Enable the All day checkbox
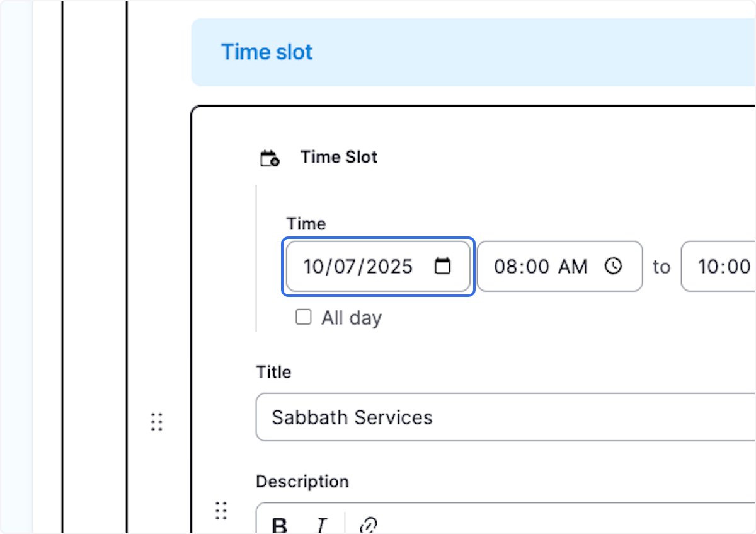The width and height of the screenshot is (756, 534). click(304, 317)
